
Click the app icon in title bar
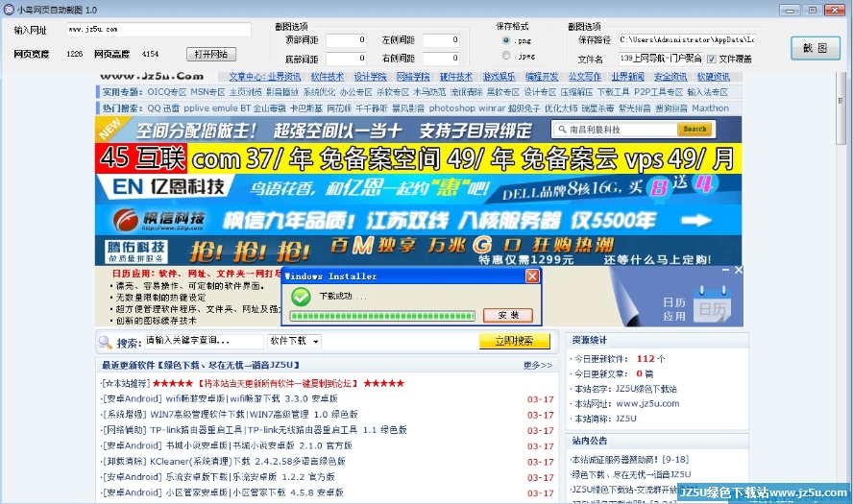point(9,10)
